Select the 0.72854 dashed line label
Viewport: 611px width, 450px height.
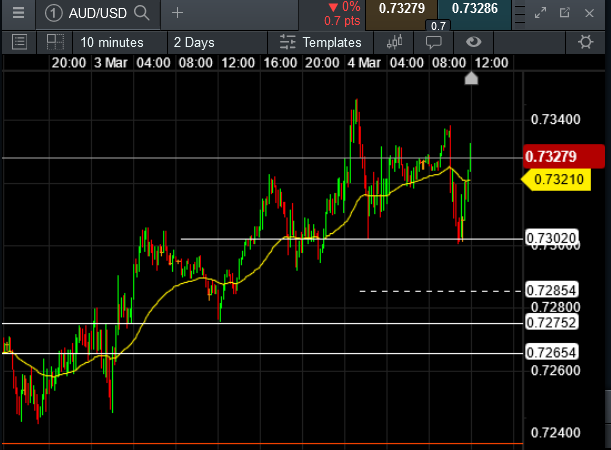tap(551, 290)
